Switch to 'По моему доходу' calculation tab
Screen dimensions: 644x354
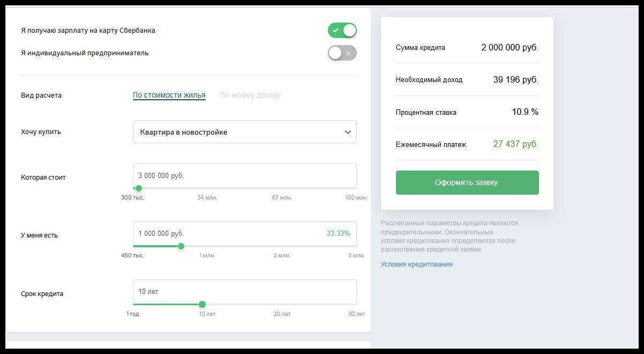pos(250,95)
